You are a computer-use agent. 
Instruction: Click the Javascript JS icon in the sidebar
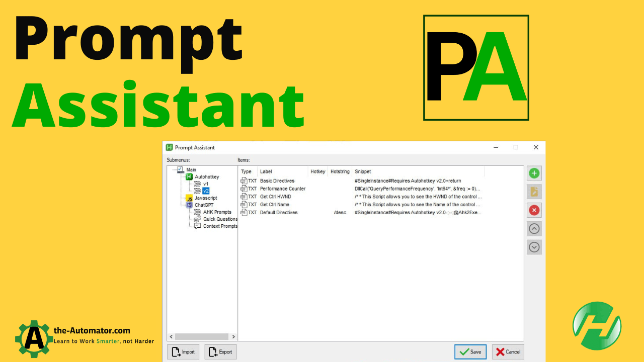[x=189, y=198]
